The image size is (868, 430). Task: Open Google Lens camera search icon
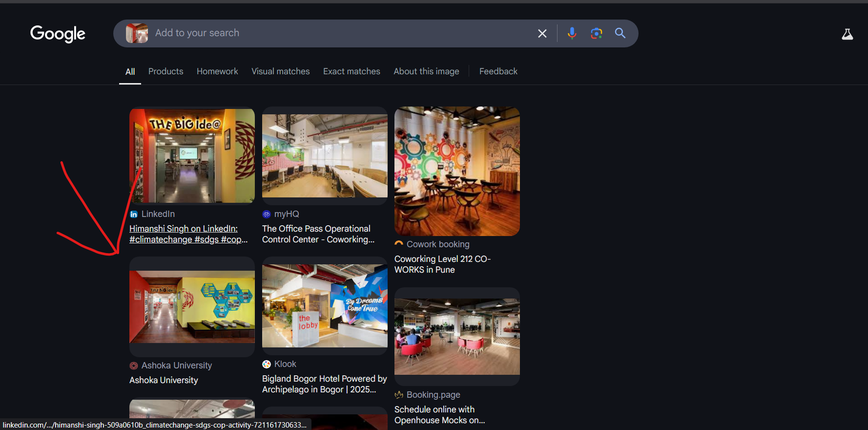coord(596,33)
